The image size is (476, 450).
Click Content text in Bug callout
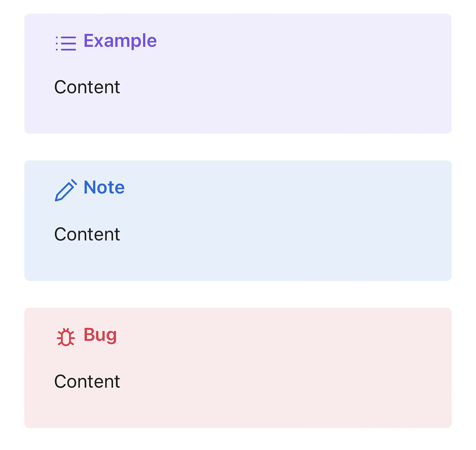[87, 381]
